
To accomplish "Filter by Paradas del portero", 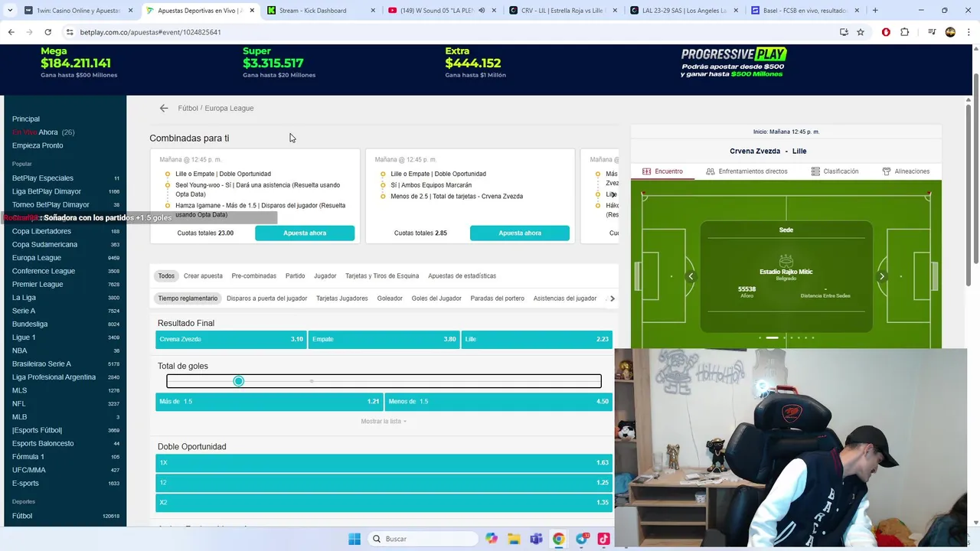I will pos(497,298).
